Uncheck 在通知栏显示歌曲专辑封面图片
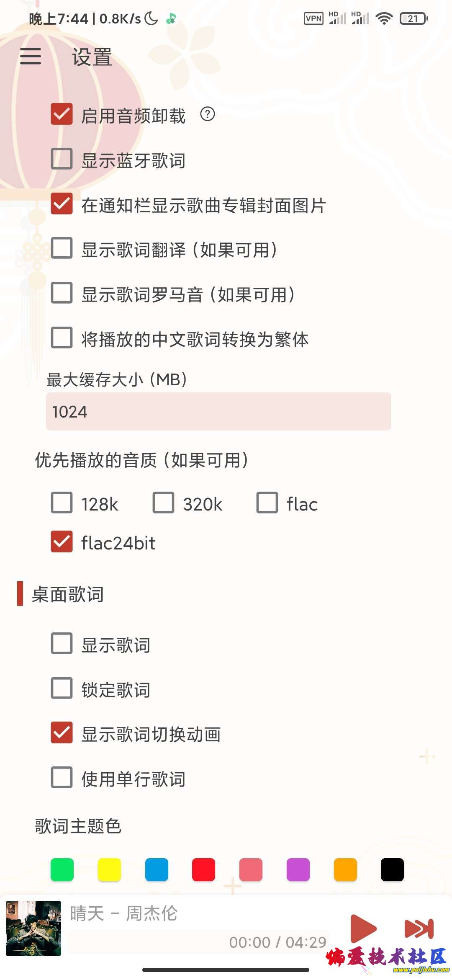Image resolution: width=452 pixels, height=980 pixels. 62,205
